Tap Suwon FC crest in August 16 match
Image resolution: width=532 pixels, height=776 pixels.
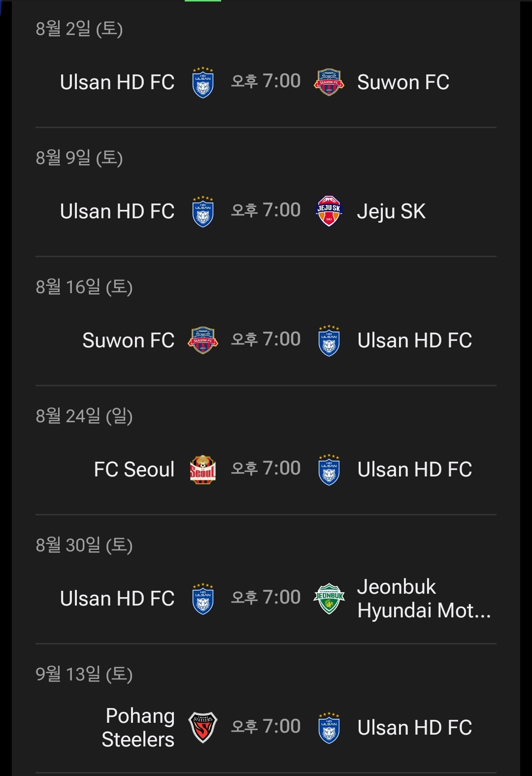(203, 340)
